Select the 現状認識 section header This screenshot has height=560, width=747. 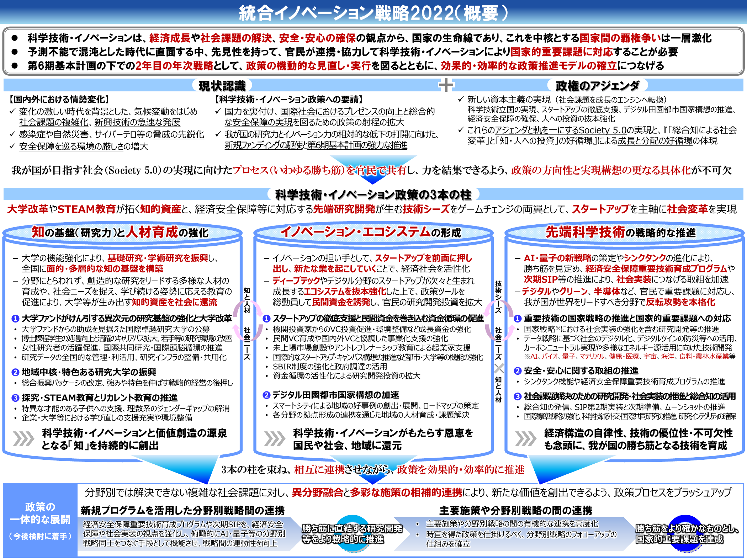[x=222, y=85]
